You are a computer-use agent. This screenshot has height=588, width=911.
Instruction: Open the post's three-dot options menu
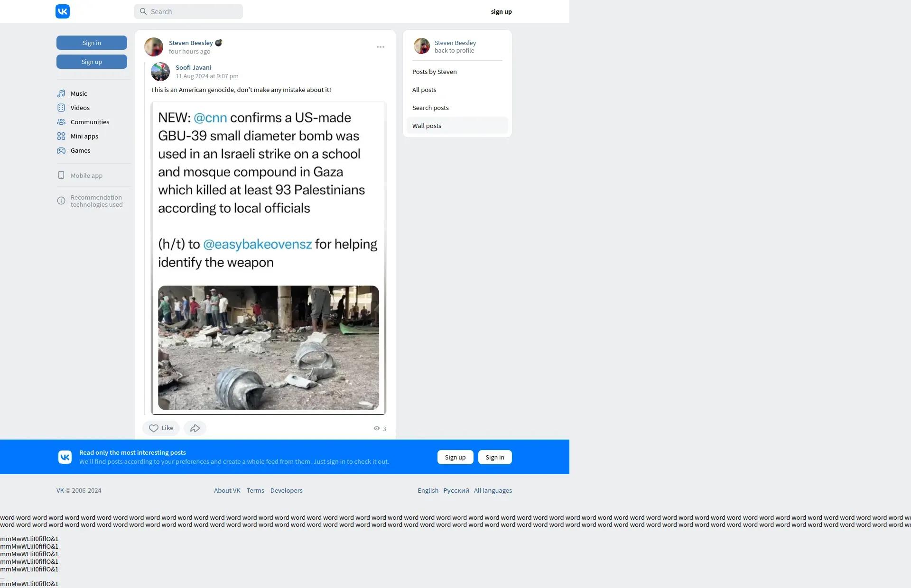pyautogui.click(x=381, y=47)
